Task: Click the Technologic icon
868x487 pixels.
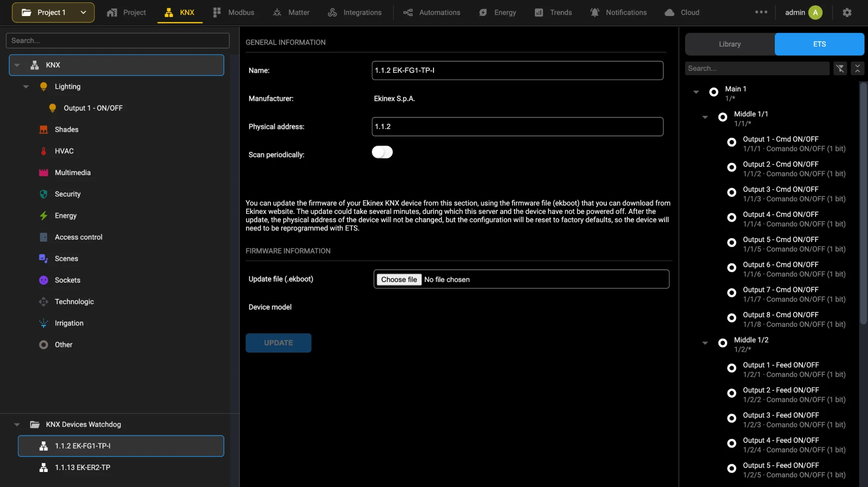Action: [x=44, y=302]
